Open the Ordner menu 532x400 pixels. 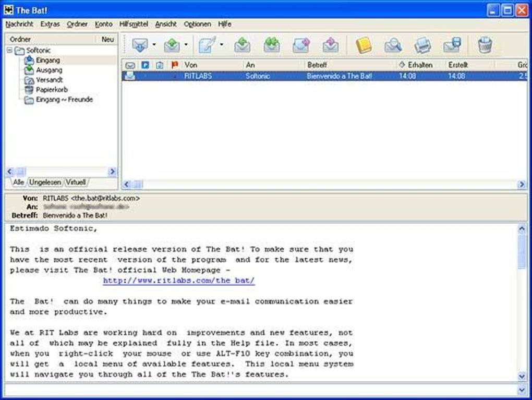[x=77, y=24]
